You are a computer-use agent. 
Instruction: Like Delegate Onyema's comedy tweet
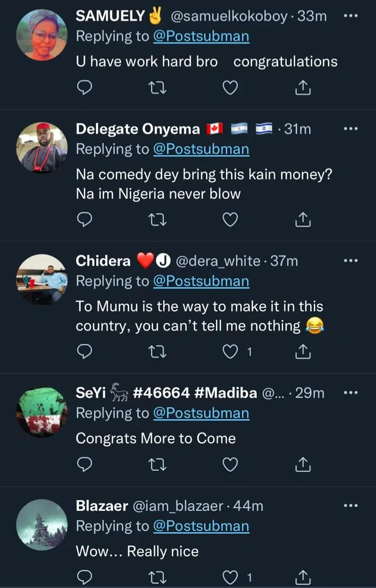point(231,219)
